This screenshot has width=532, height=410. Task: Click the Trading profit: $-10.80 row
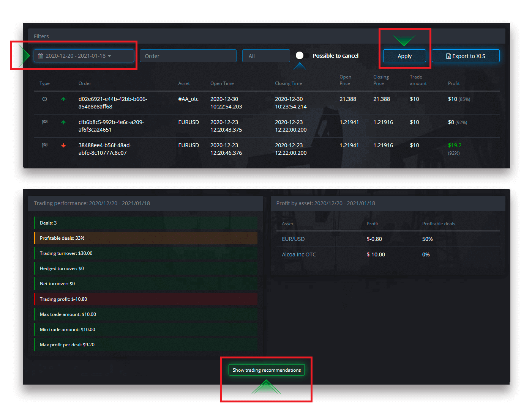click(146, 299)
